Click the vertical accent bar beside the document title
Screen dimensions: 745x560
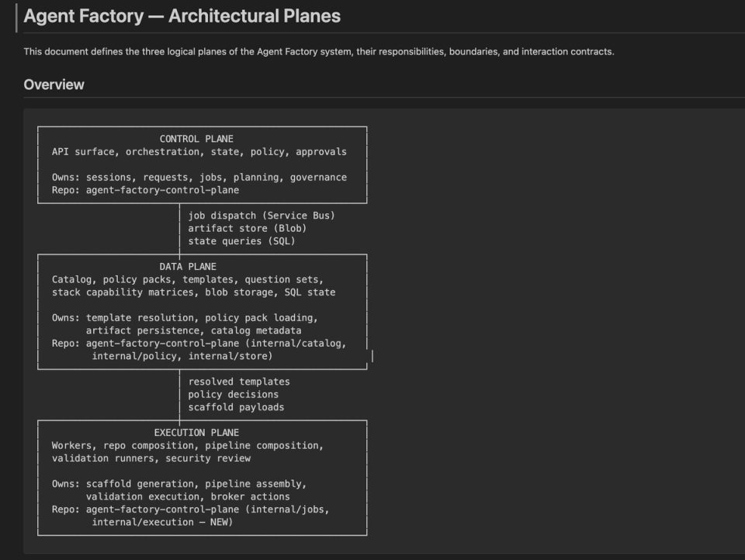(16, 16)
